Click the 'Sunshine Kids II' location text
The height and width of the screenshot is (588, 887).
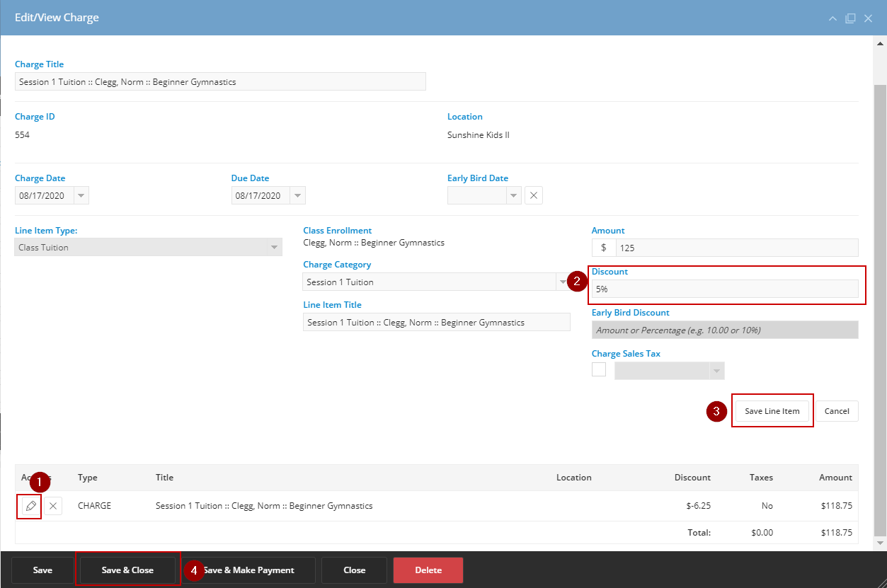[x=478, y=134]
